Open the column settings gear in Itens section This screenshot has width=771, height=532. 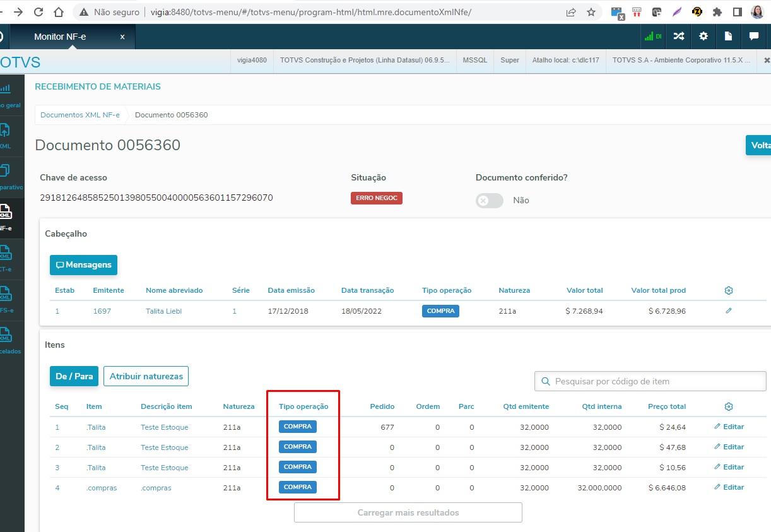click(729, 406)
